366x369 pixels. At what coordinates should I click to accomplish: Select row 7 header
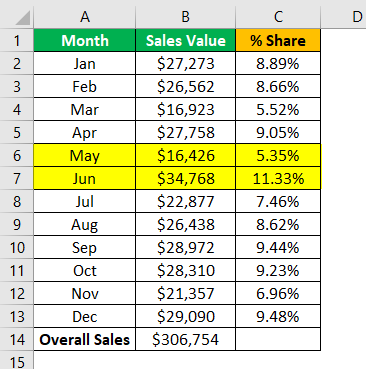tap(17, 178)
